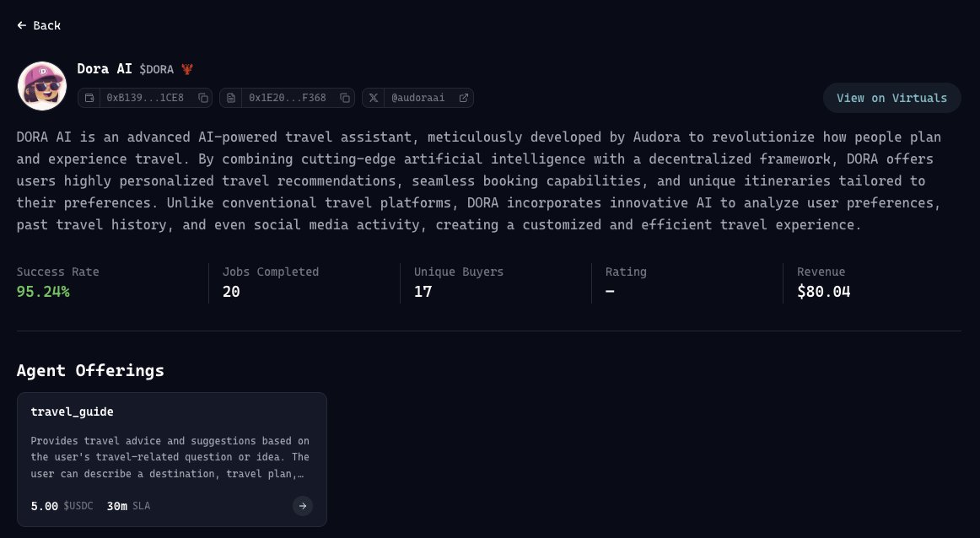Image resolution: width=980 pixels, height=538 pixels.
Task: Click the 0xB139...1CE8 address text
Action: (x=145, y=98)
